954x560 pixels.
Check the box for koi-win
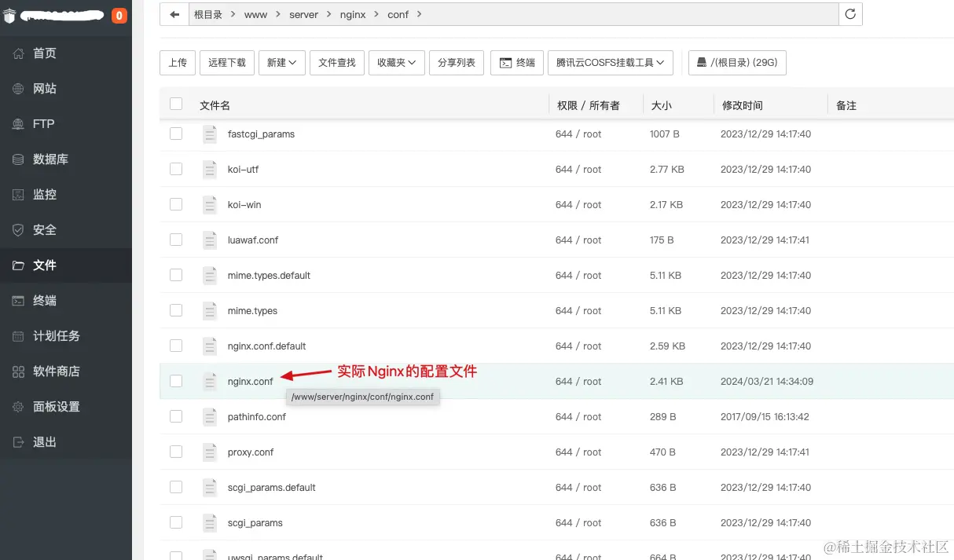point(176,204)
